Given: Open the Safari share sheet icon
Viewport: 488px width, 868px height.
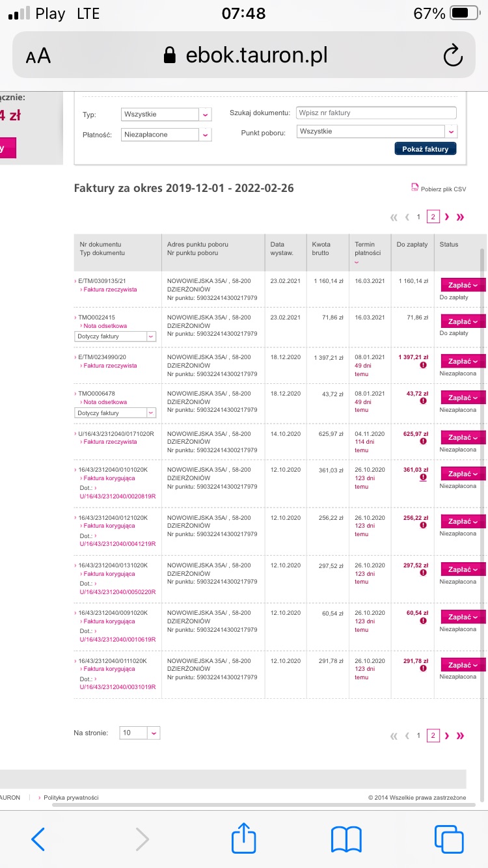Looking at the screenshot, I should point(244,839).
